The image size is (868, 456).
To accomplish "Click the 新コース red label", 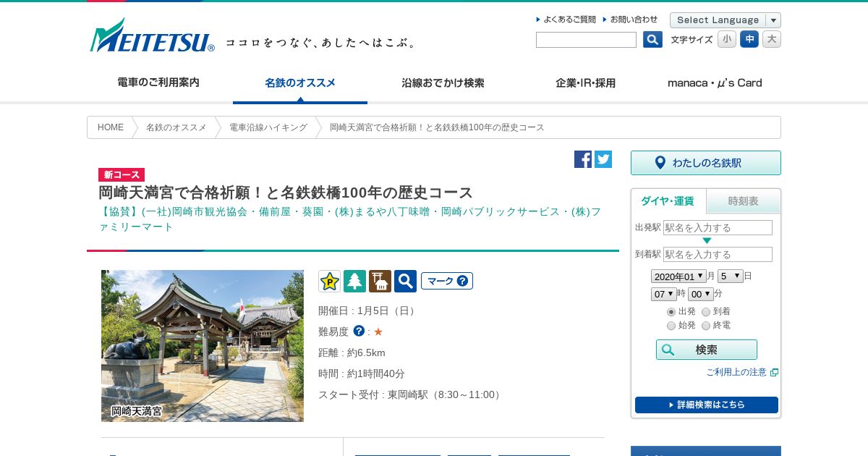I will [122, 174].
